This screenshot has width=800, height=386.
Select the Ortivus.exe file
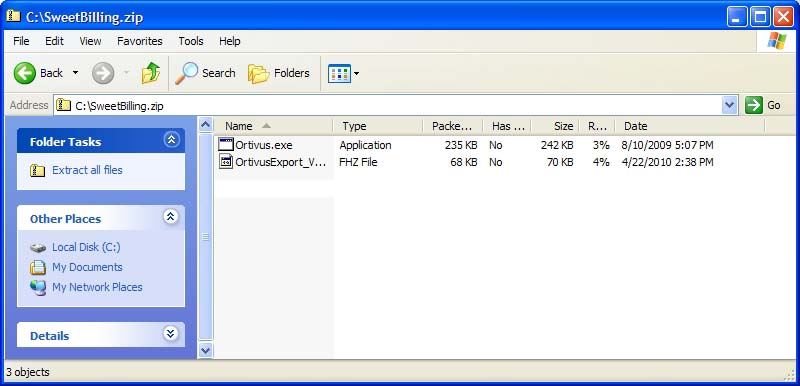point(264,145)
